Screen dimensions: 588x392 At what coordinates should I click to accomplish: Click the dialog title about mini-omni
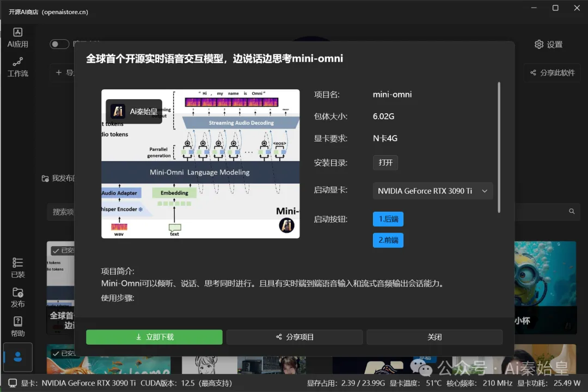[x=215, y=58]
